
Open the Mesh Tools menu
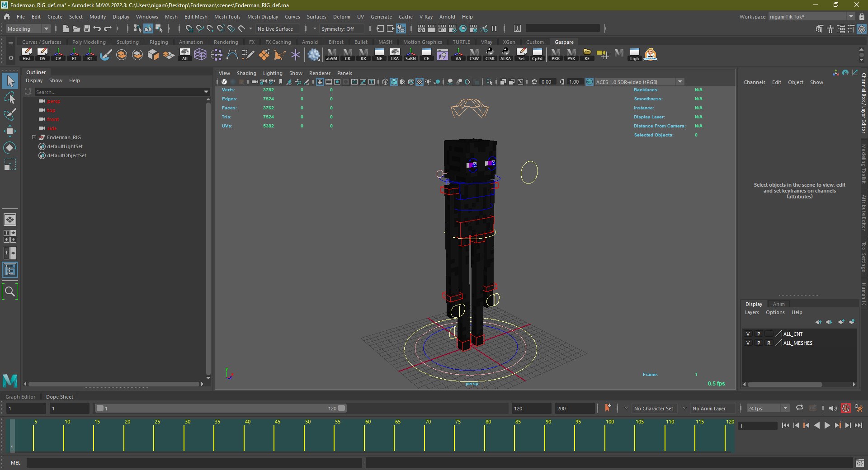tap(227, 17)
